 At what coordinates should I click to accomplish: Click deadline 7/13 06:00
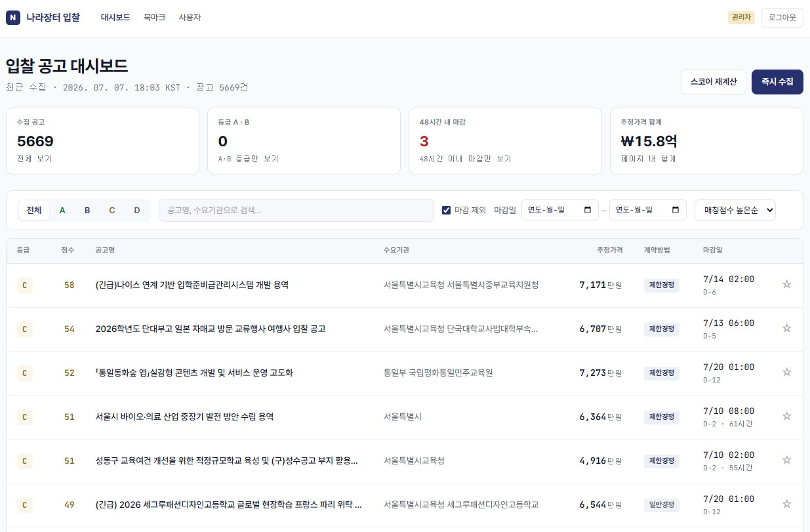coord(728,323)
